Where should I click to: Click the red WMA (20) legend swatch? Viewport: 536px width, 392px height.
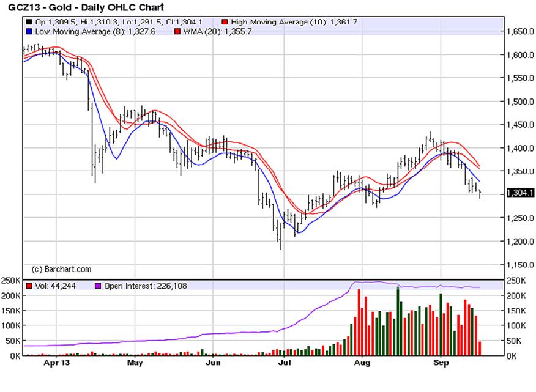coord(177,31)
